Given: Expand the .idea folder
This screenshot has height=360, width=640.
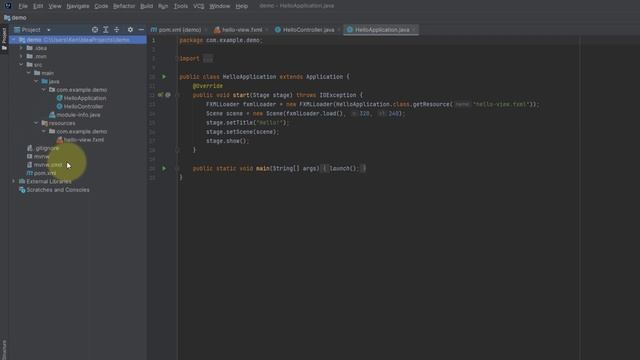Looking at the screenshot, I should [x=21, y=48].
